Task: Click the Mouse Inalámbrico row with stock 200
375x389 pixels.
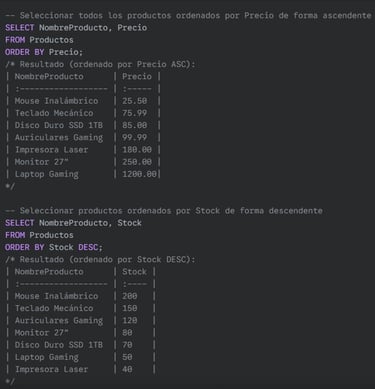Action: click(81, 296)
